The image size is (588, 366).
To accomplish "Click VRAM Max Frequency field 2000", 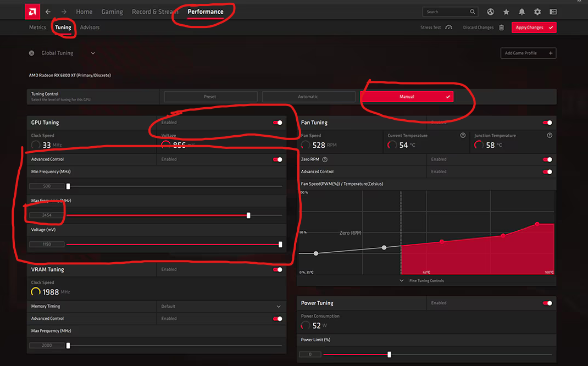I will pyautogui.click(x=47, y=345).
